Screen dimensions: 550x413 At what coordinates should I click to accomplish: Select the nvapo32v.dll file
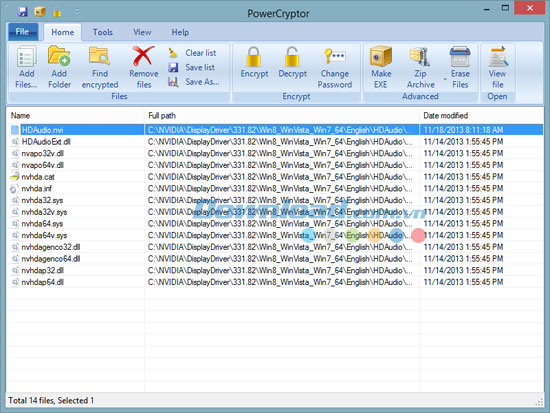point(42,153)
